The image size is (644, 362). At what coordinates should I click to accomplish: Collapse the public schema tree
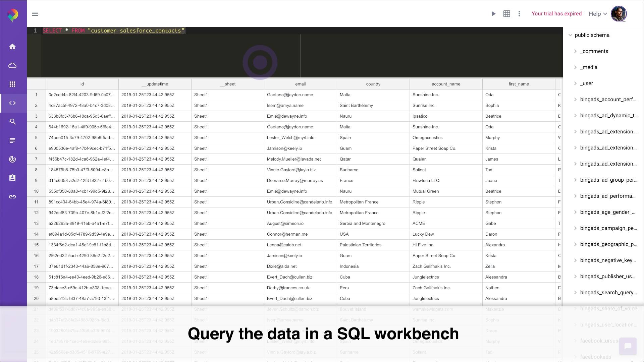tap(571, 35)
